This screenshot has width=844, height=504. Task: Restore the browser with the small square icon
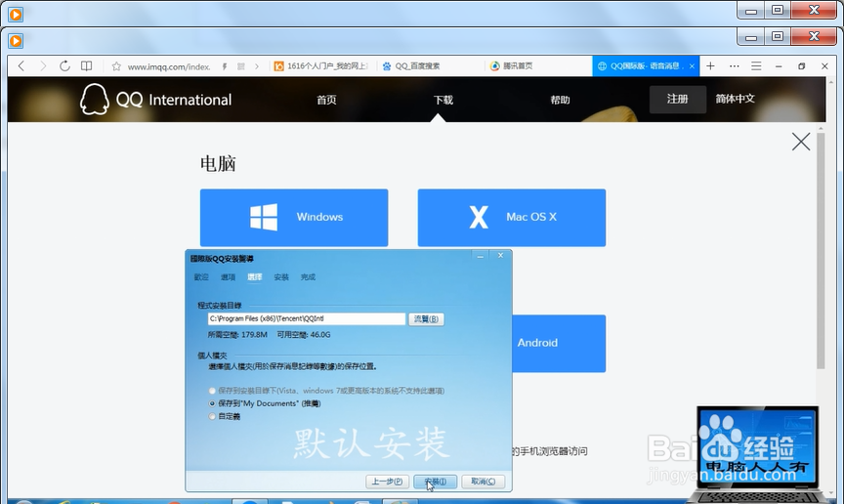(x=801, y=66)
